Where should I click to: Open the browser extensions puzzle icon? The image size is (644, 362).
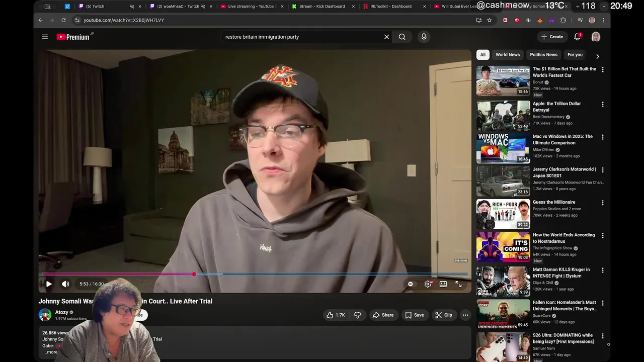tap(563, 20)
